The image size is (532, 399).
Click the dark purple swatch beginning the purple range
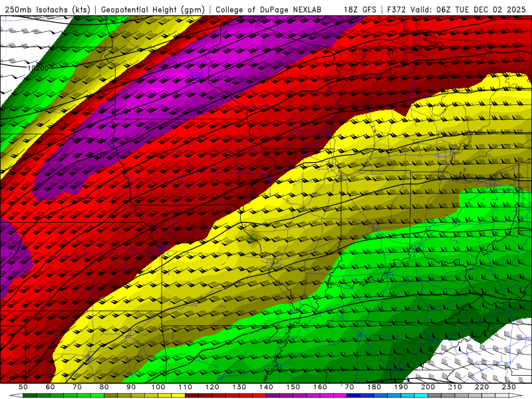tap(273, 396)
